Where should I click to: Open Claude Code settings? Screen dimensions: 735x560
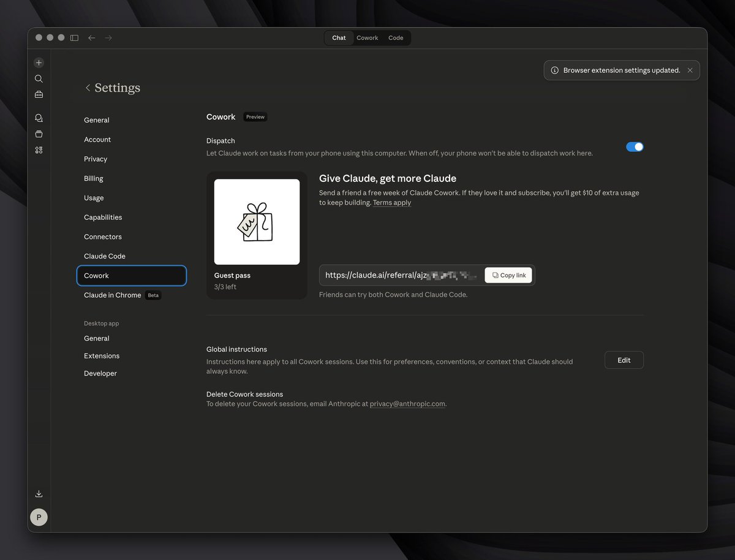pyautogui.click(x=105, y=256)
